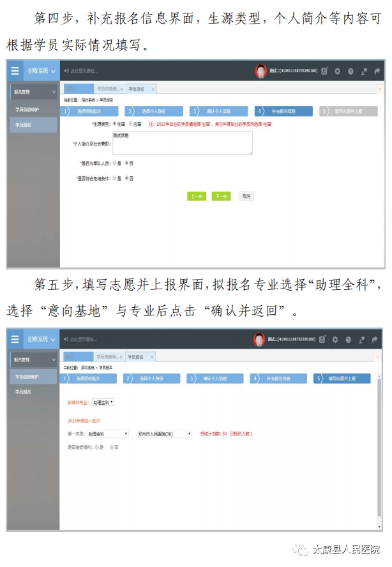Choose 否 for 是否为军队人员
392x567 pixels.
(127, 163)
